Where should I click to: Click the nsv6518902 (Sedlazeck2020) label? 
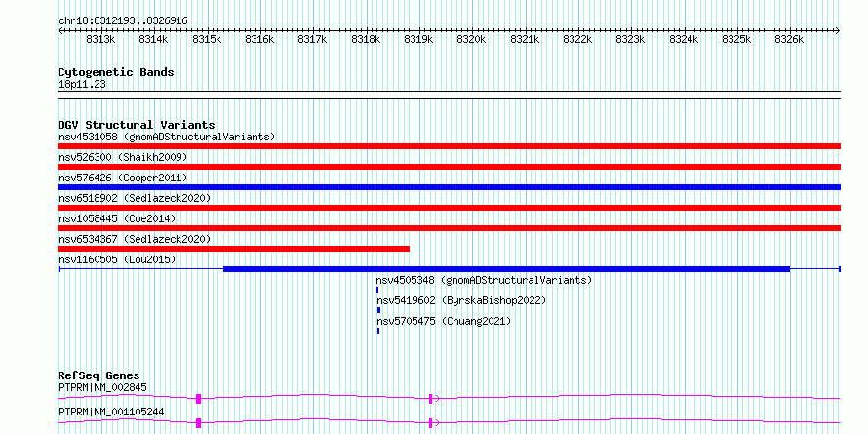pyautogui.click(x=135, y=198)
